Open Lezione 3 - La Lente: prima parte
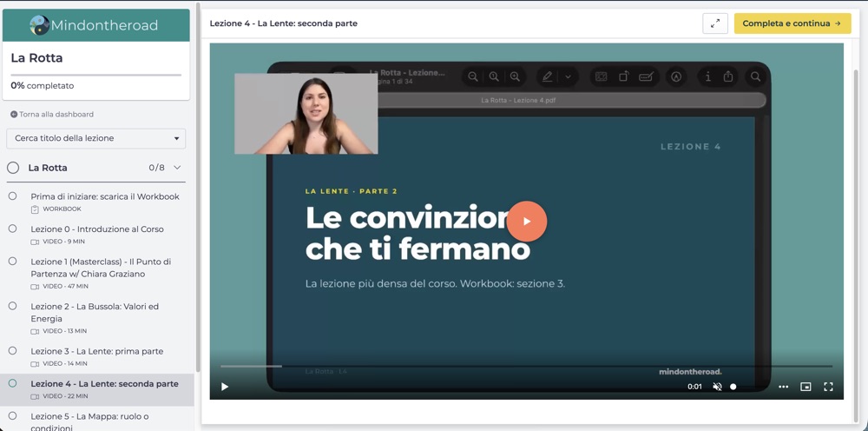Screen dimensions: 868x431 [x=97, y=351]
